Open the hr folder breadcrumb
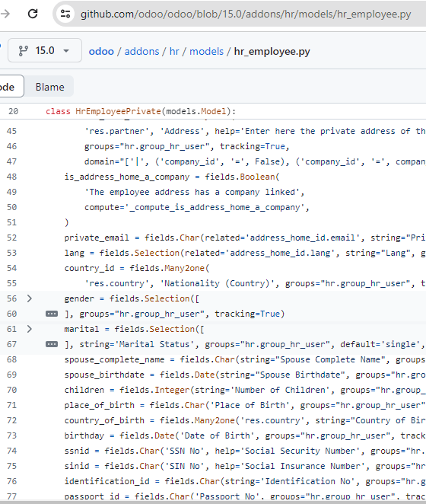 [x=174, y=52]
